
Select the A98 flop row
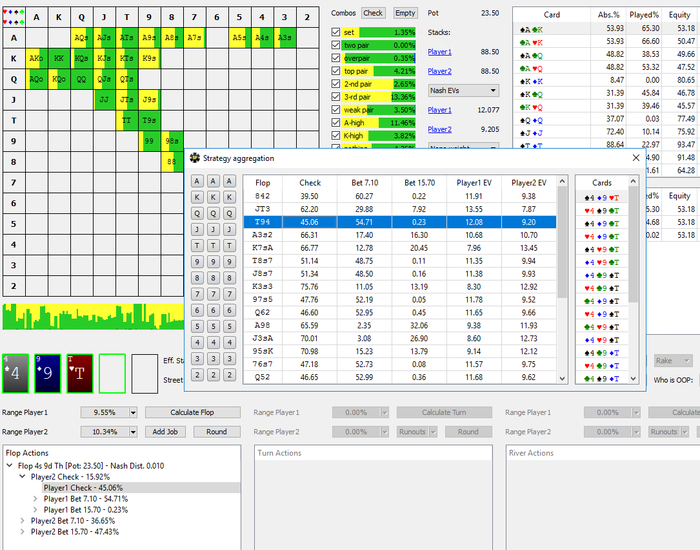[x=400, y=325]
